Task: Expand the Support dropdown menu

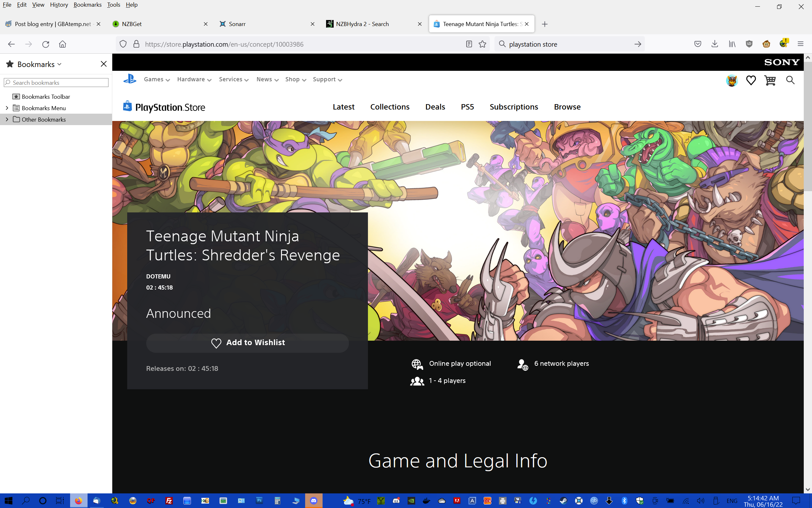Action: 327,79
